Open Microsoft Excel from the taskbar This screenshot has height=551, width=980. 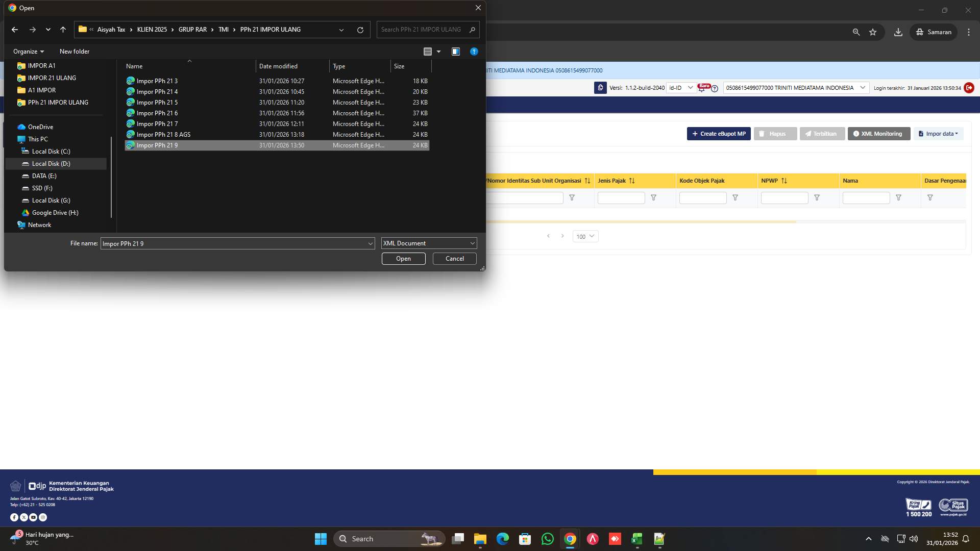click(636, 539)
